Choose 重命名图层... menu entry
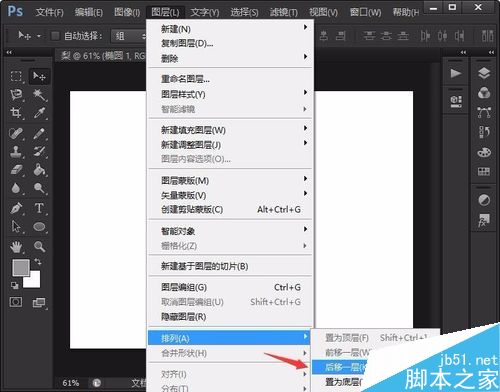The width and height of the screenshot is (500, 392). click(x=230, y=79)
